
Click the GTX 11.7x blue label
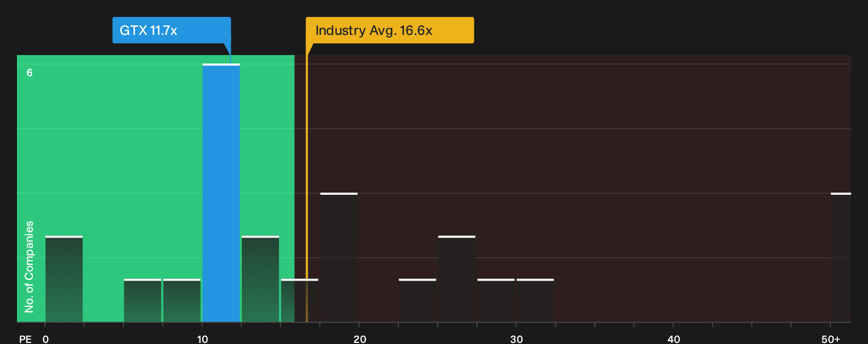point(171,30)
